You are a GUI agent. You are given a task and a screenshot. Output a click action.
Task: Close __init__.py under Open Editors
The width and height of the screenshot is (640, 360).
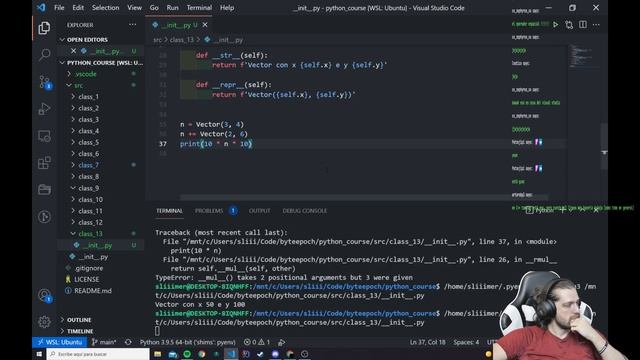73,51
